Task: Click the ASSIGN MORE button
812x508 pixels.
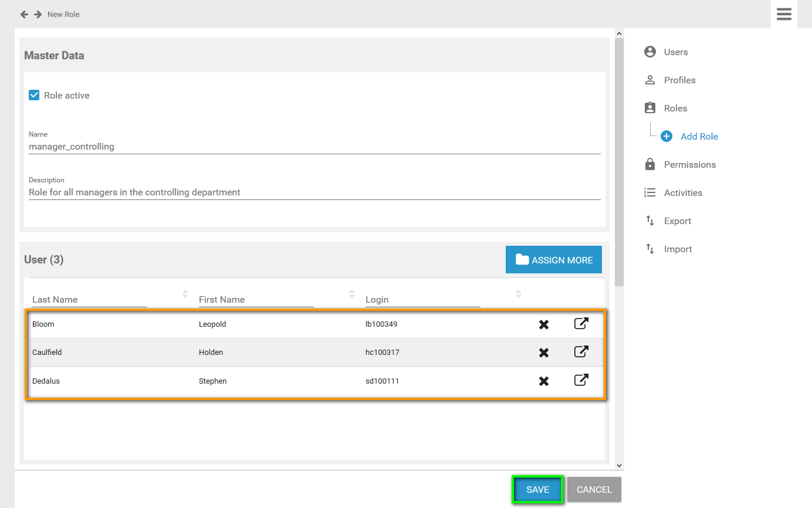Action: [554, 260]
